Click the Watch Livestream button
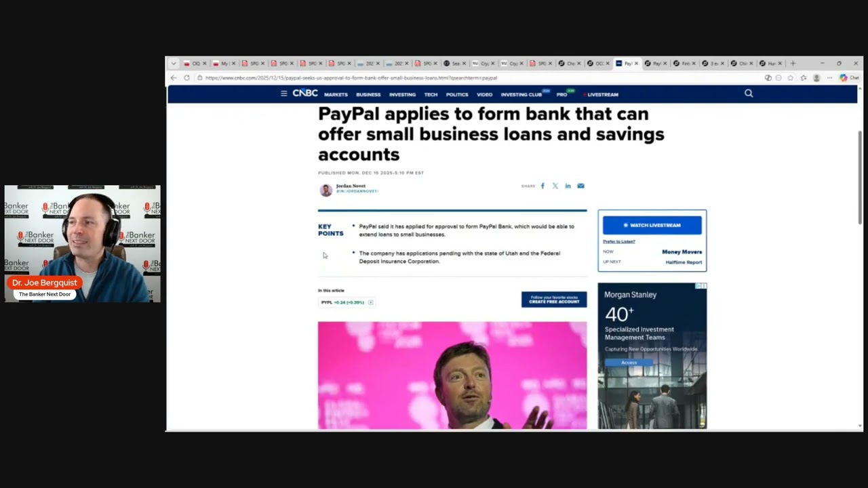The image size is (868, 488). (x=652, y=225)
